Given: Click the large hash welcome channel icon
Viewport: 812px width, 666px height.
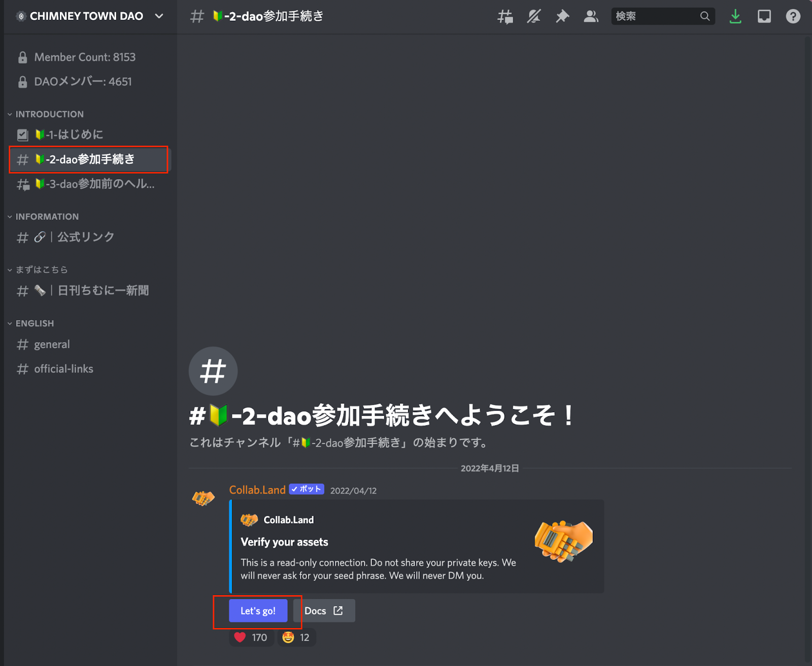Looking at the screenshot, I should tap(213, 371).
